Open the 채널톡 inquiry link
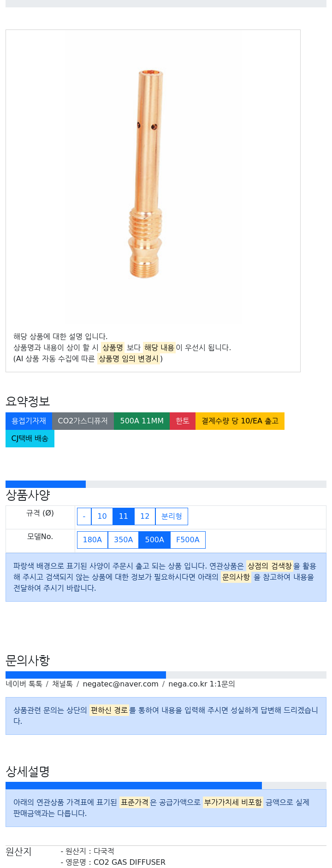 point(62,684)
